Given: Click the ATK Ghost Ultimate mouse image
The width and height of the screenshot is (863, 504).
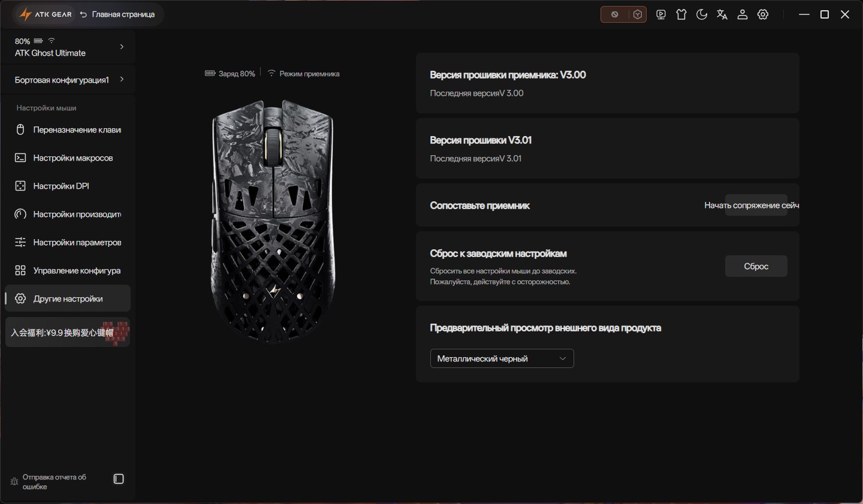Looking at the screenshot, I should click(x=273, y=222).
